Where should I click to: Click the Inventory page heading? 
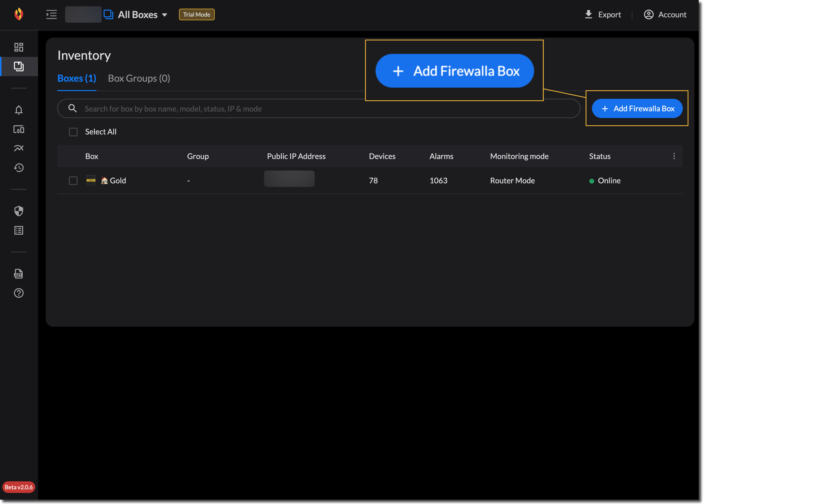(84, 55)
